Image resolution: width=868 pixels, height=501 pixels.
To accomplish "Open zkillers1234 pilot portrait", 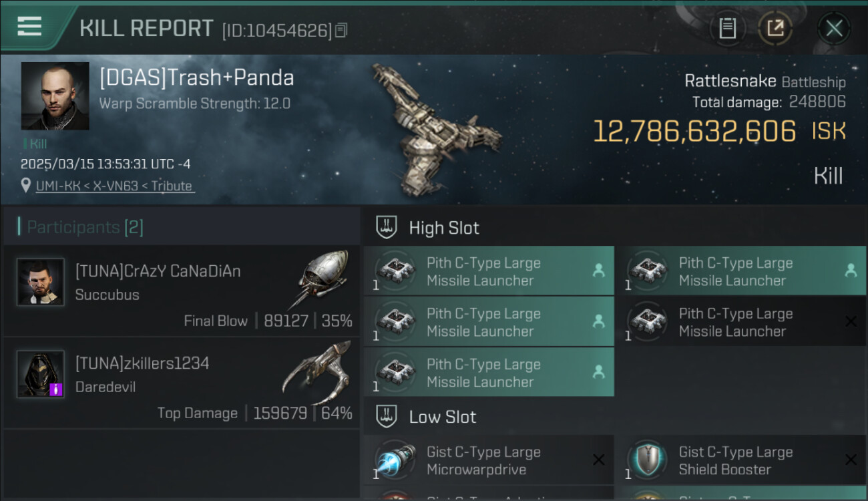I will point(41,374).
